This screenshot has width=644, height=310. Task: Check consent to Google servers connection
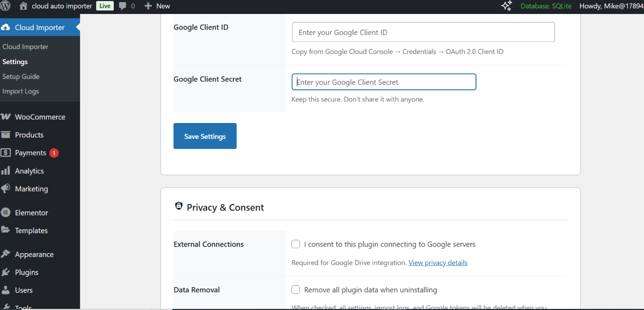tap(296, 244)
